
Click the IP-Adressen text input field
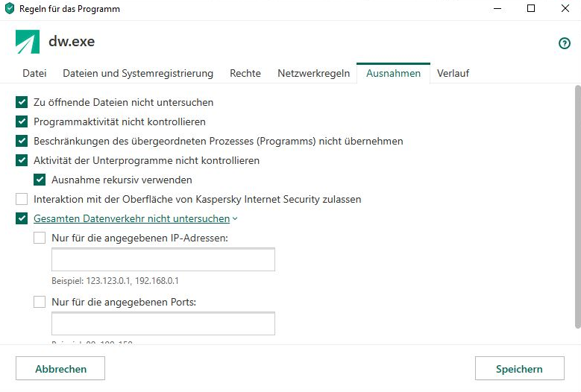(163, 259)
